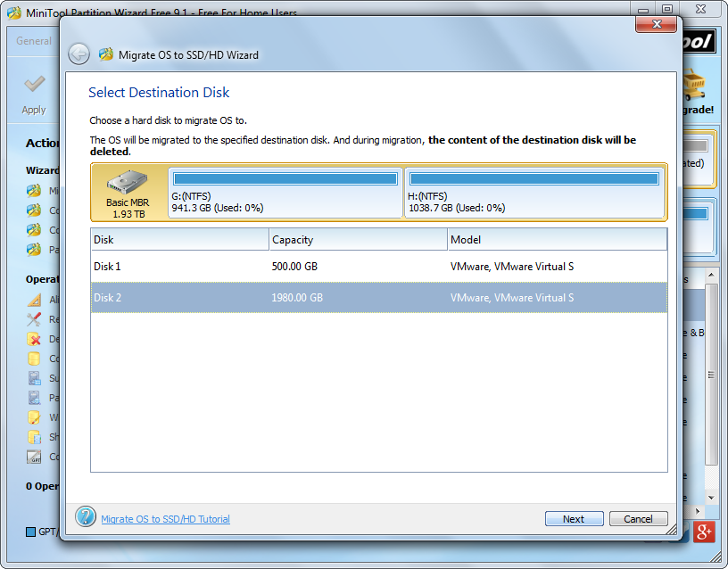Select the Disk 1 row

point(379,267)
